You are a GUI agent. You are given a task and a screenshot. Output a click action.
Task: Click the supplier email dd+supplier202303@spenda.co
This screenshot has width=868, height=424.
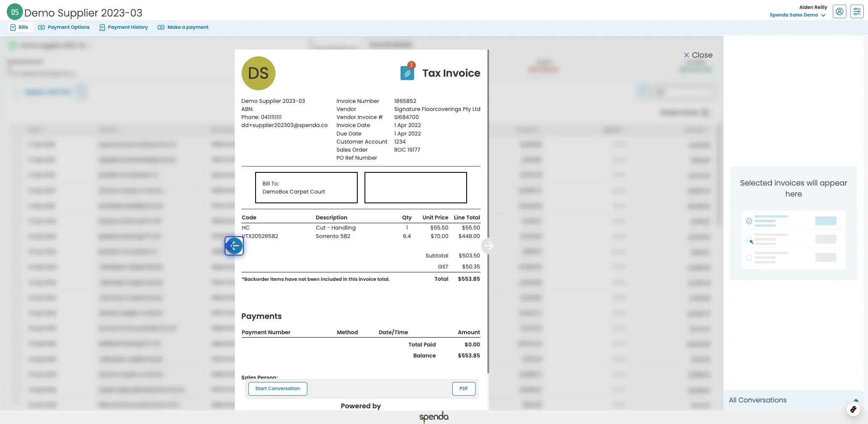click(x=284, y=125)
